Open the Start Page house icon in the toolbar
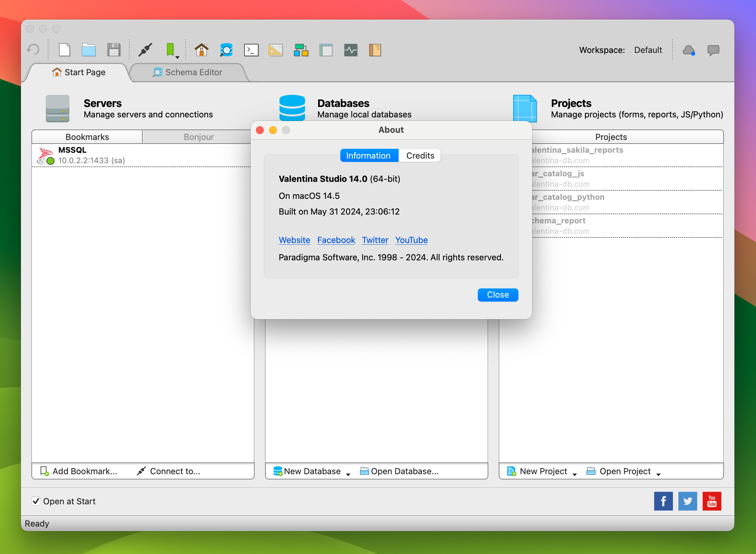Viewport: 756px width, 554px height. pos(201,50)
